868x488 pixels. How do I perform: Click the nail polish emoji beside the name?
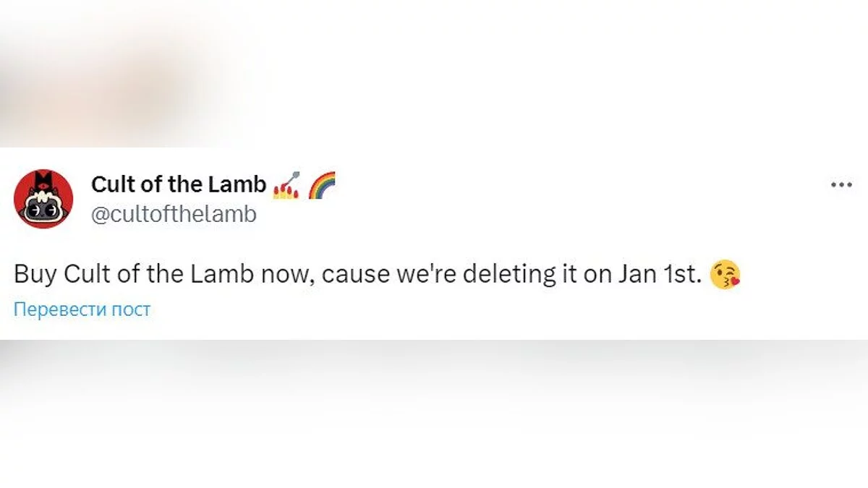click(x=286, y=186)
